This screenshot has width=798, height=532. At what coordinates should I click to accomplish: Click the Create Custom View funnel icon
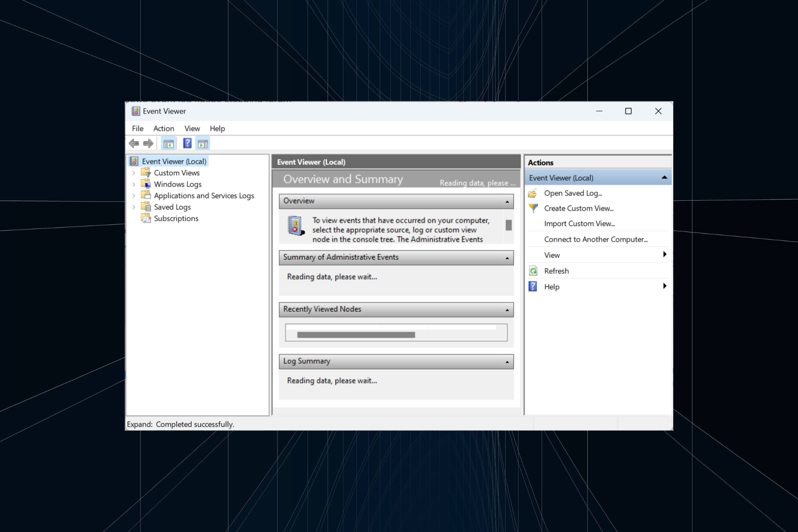pos(533,208)
